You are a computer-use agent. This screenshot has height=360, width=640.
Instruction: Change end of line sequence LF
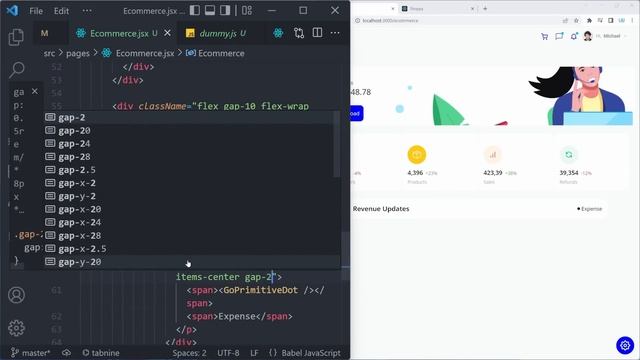pos(254,353)
